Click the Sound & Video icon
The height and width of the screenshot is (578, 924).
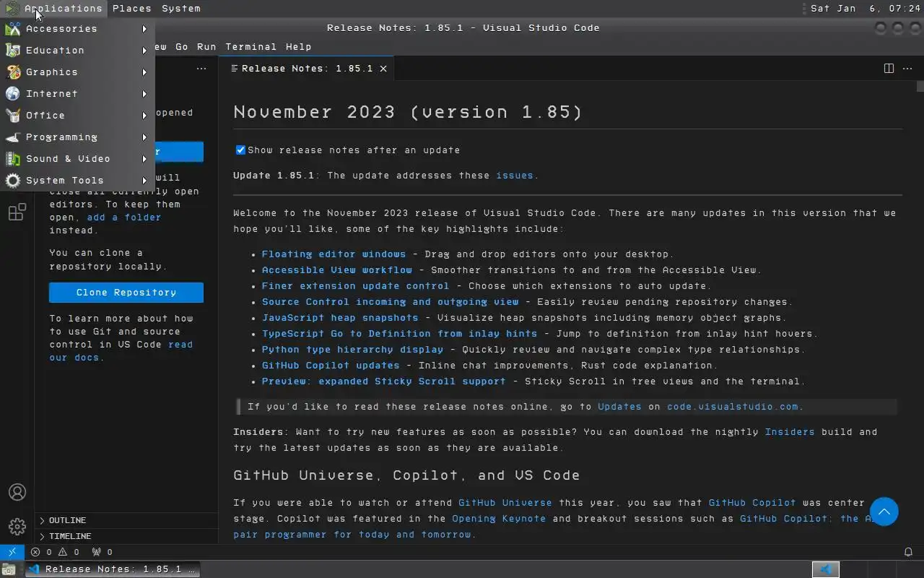coord(13,159)
